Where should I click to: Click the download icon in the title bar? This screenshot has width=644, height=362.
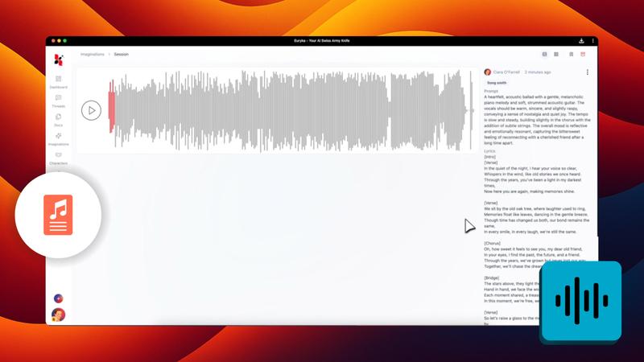click(581, 41)
